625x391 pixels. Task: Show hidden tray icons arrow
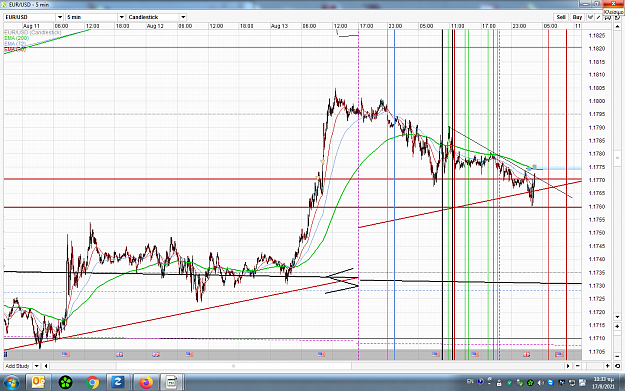489,384
